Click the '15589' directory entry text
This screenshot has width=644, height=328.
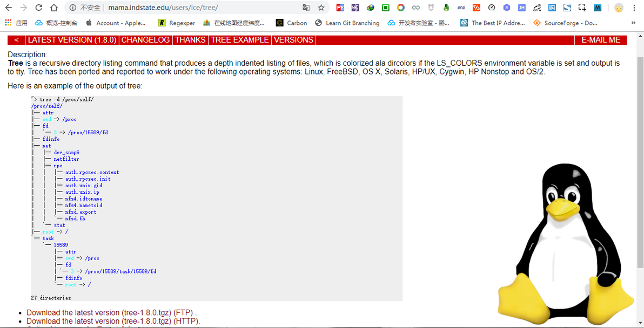[x=61, y=245]
